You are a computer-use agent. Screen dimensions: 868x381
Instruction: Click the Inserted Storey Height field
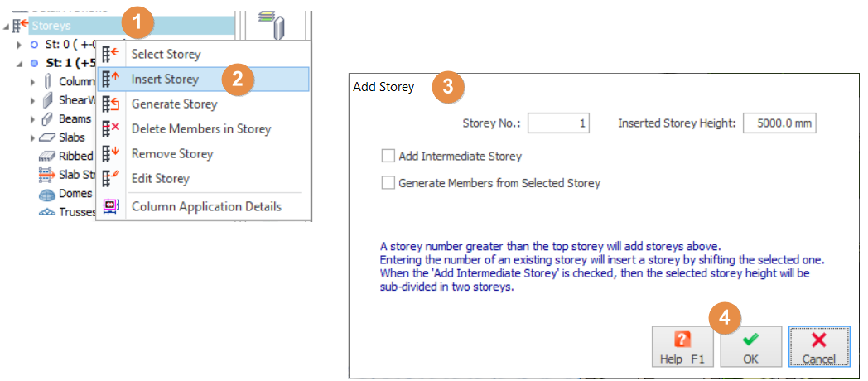(x=779, y=123)
